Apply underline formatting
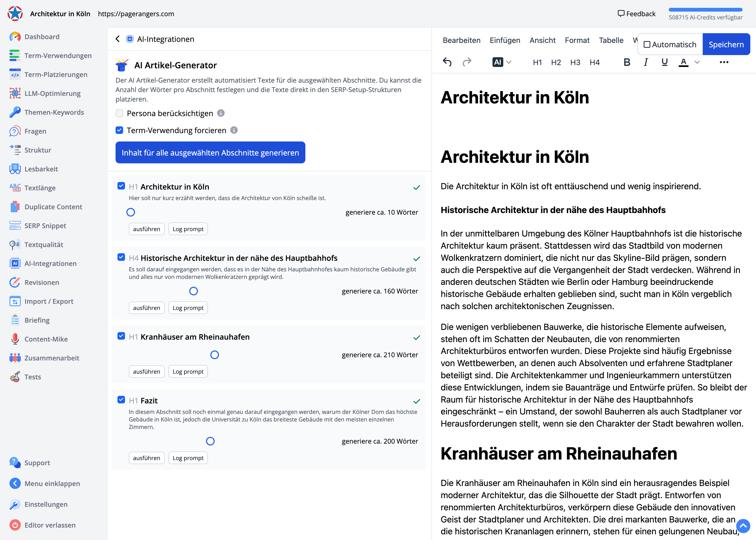The width and height of the screenshot is (756, 540). point(664,62)
